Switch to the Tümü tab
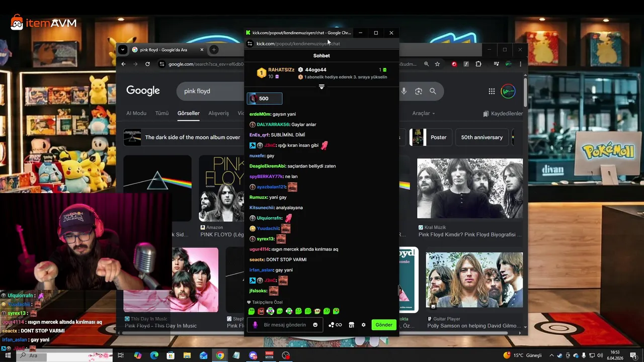 pyautogui.click(x=162, y=113)
